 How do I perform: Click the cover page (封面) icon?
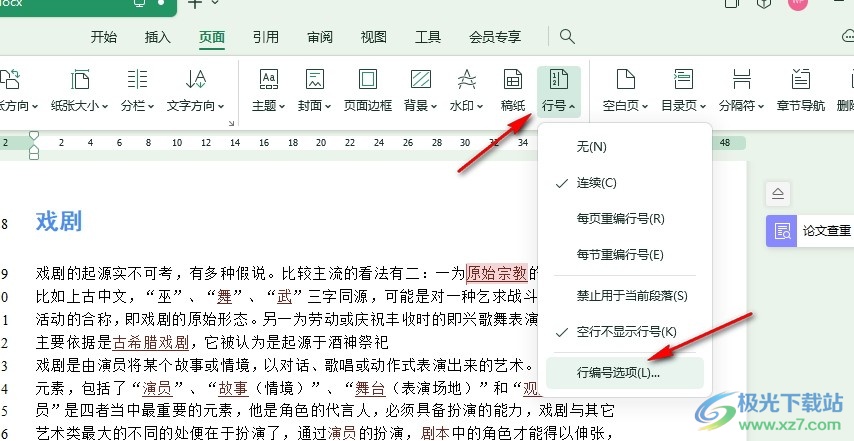click(x=314, y=79)
